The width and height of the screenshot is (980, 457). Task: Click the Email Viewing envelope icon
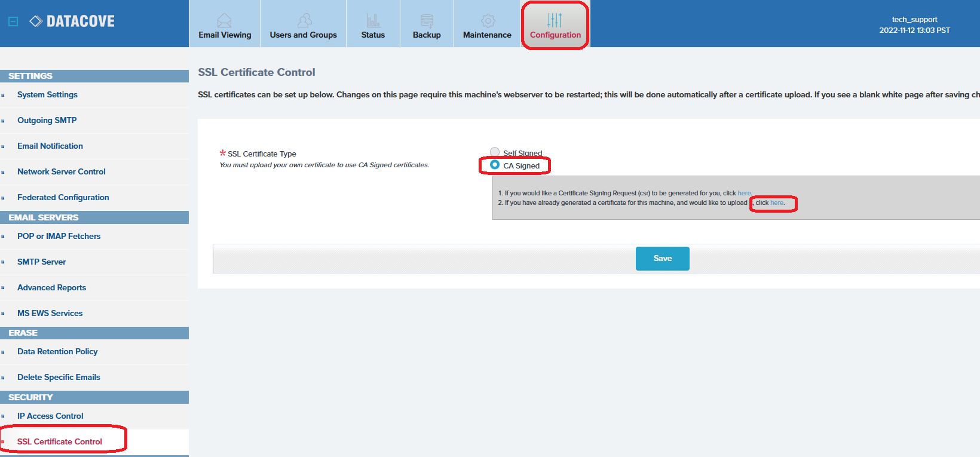click(x=224, y=21)
